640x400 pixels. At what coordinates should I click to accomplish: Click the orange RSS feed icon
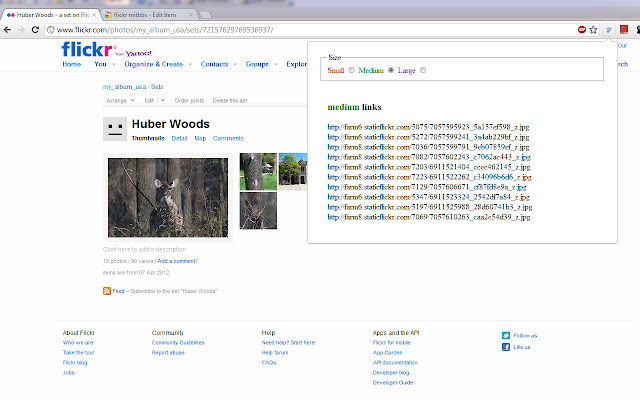[x=107, y=291]
